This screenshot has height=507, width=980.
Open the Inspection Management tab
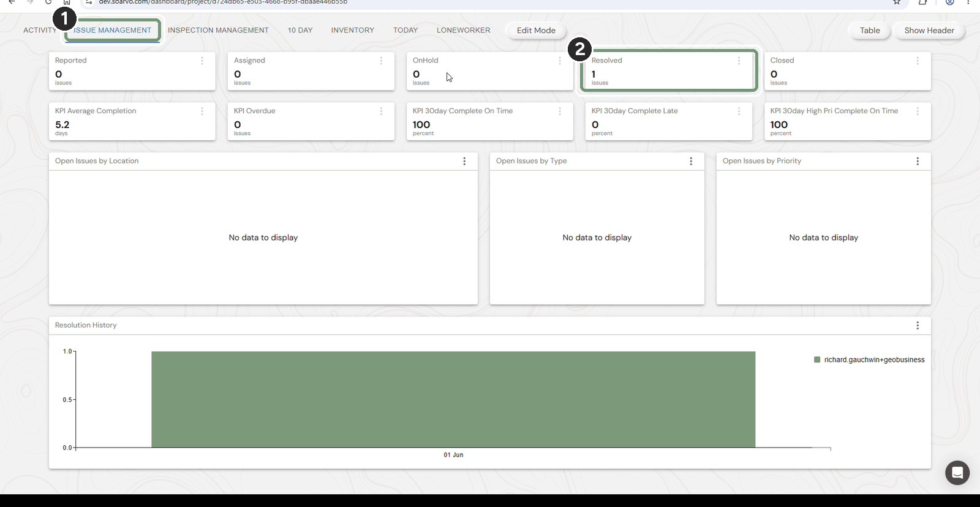coord(218,30)
